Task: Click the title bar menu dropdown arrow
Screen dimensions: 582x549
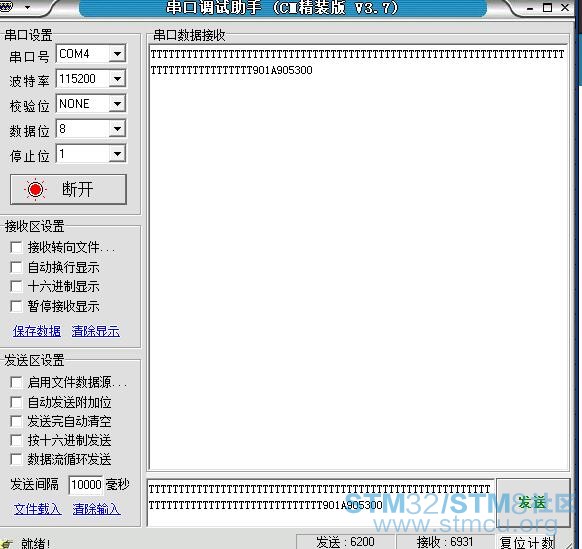Action: click(x=27, y=7)
